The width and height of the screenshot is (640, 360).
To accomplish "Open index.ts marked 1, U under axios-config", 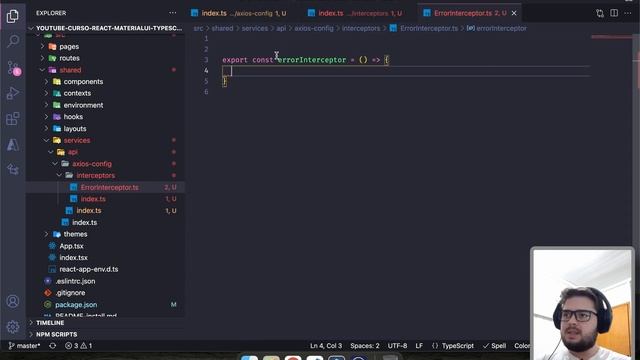I will 106,211.
